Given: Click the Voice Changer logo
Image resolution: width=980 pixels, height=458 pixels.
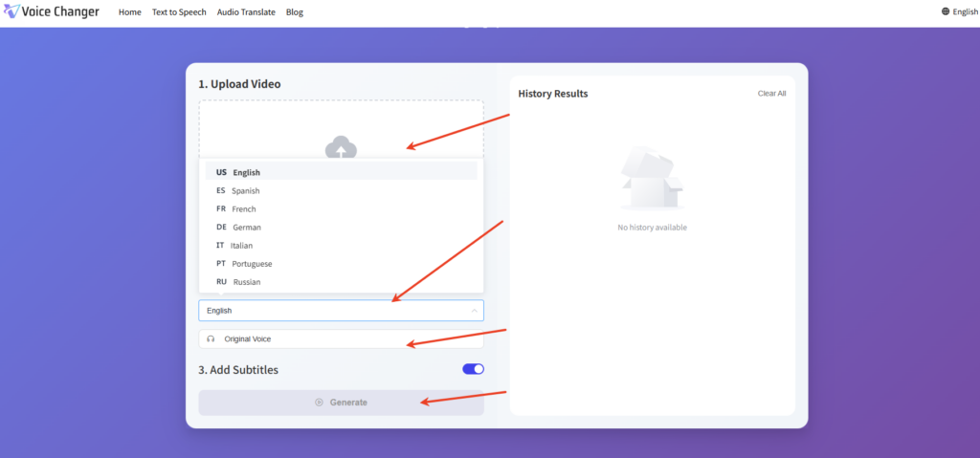Looking at the screenshot, I should pyautogui.click(x=51, y=11).
